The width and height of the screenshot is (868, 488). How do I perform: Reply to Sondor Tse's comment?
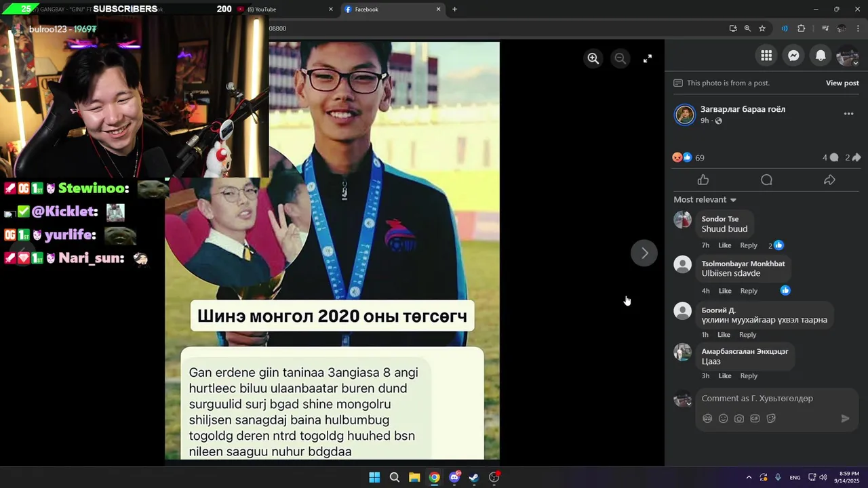click(x=749, y=245)
